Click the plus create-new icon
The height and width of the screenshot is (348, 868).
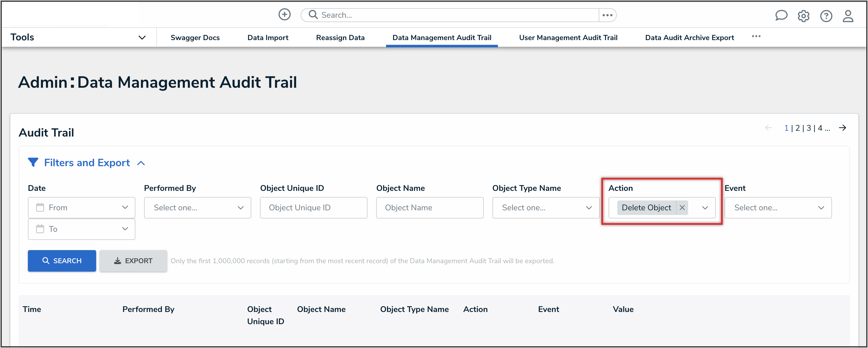pos(284,15)
